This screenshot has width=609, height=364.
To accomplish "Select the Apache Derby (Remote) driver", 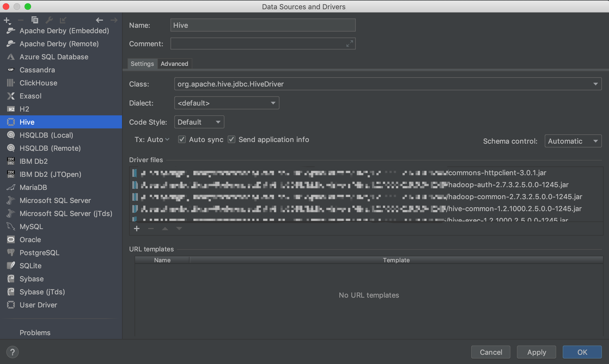I will [61, 44].
